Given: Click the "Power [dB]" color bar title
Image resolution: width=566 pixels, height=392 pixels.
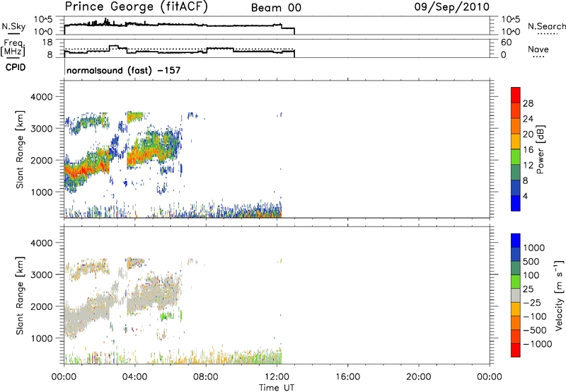Looking at the screenshot, I should [541, 149].
